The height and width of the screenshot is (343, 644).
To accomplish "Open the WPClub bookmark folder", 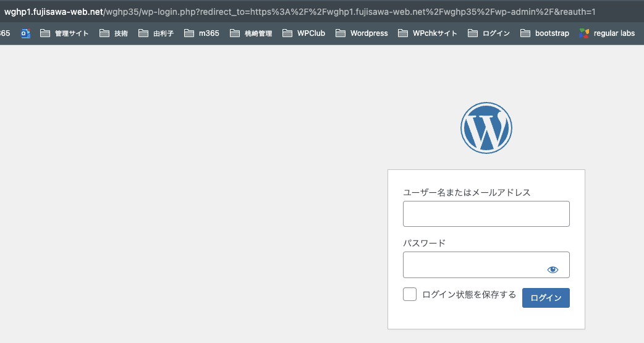I will pos(304,33).
